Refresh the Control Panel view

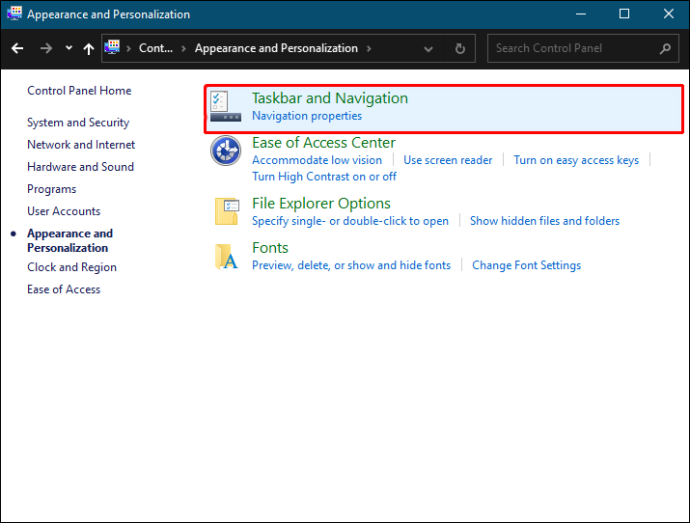460,48
